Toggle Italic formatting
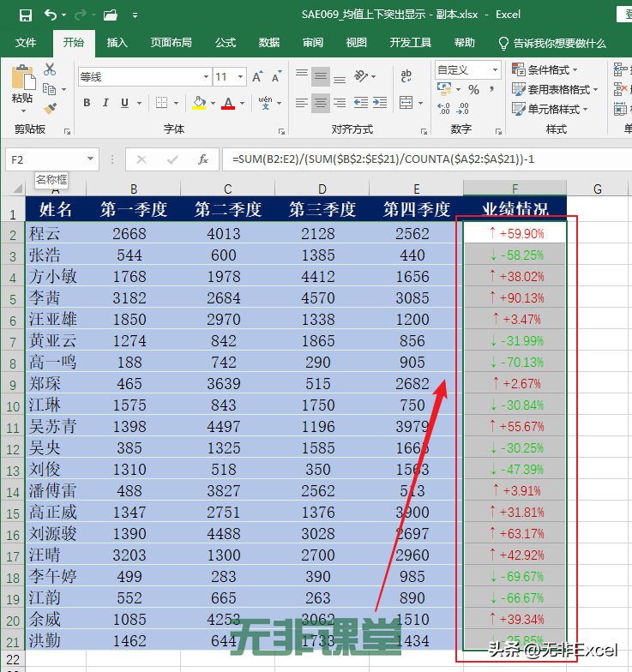 (x=105, y=103)
